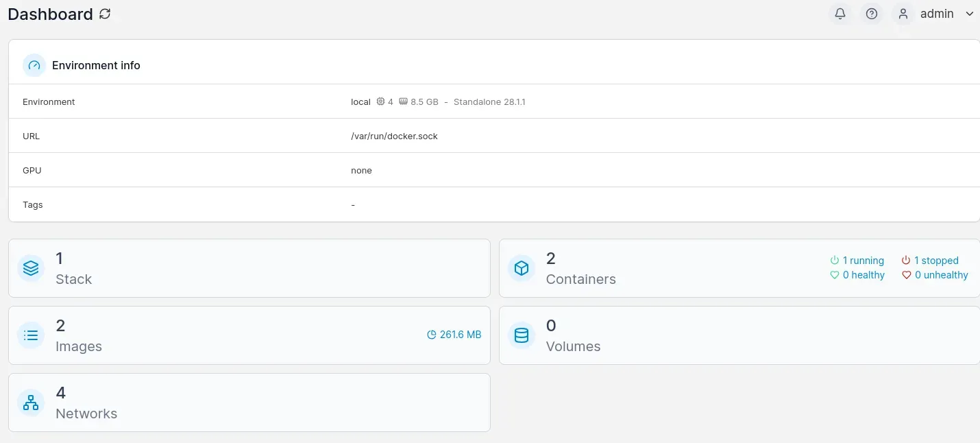This screenshot has height=443, width=980.
Task: Click the 1 running containers status
Action: [857, 261]
